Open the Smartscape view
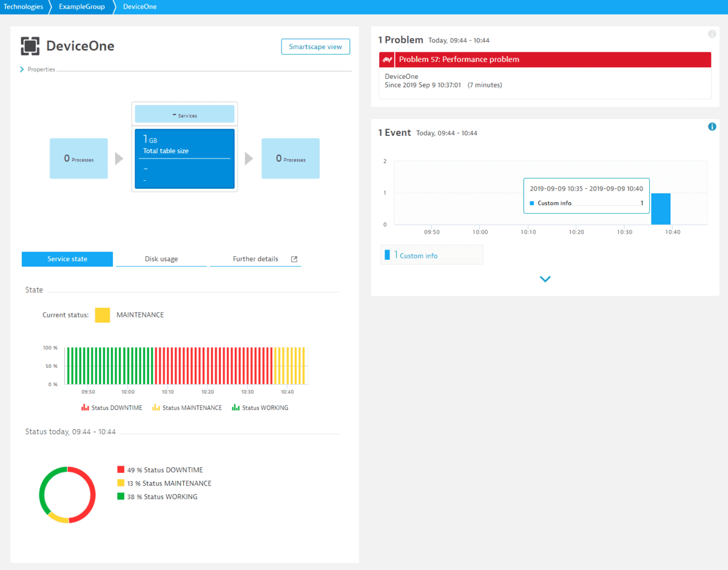This screenshot has height=570, width=728. tap(315, 46)
